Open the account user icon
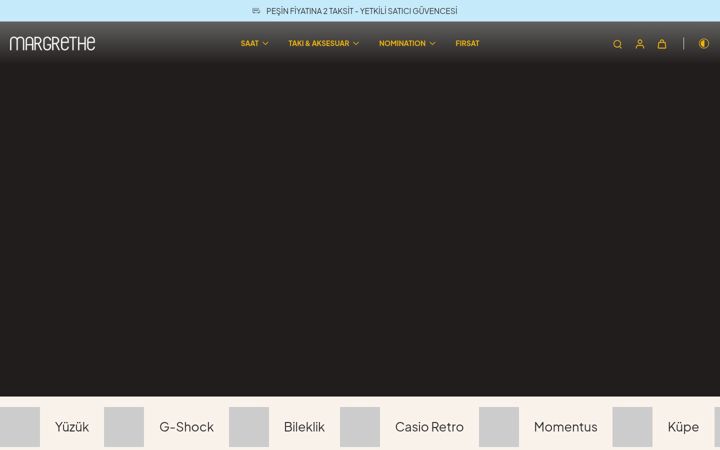Viewport: 720px width, 450px height. [x=640, y=44]
